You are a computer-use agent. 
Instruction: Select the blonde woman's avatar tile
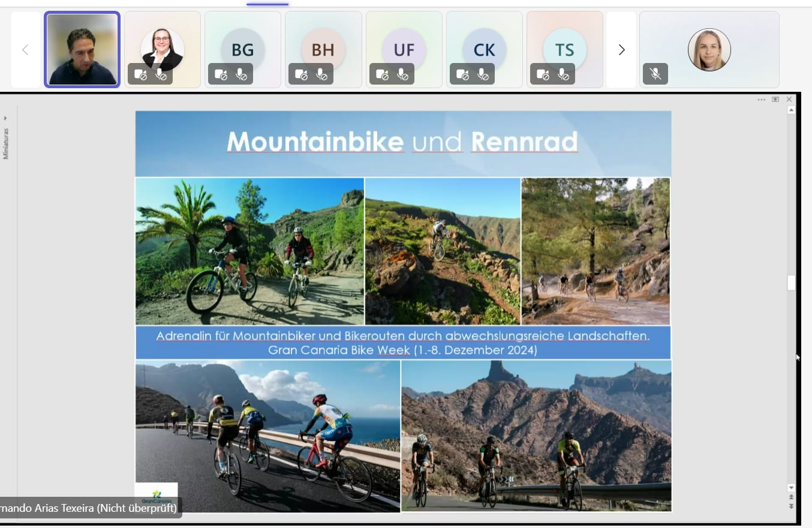click(x=709, y=50)
